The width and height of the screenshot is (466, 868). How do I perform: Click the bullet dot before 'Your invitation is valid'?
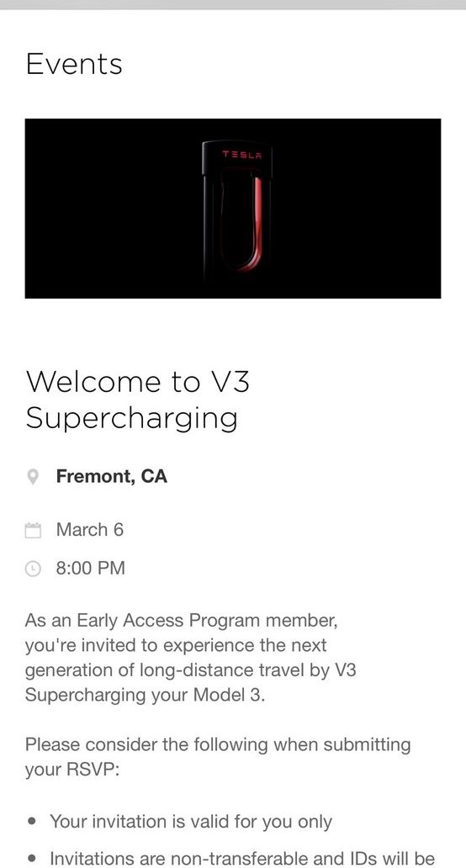32,822
